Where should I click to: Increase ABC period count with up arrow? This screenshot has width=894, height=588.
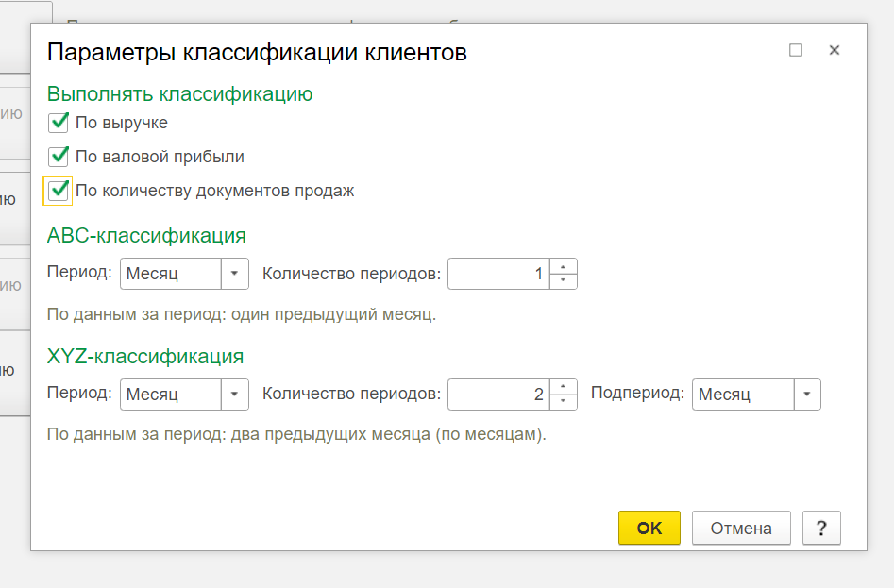[x=563, y=267]
